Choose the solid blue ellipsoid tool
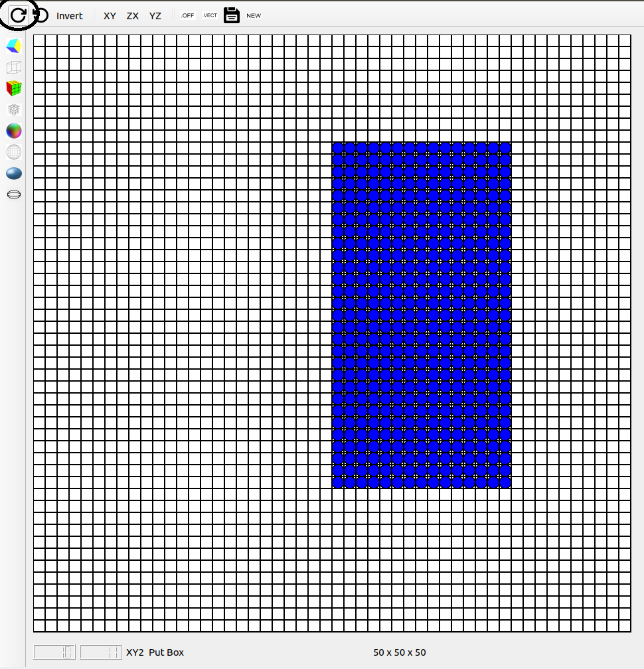The height and width of the screenshot is (669, 644). (x=13, y=173)
